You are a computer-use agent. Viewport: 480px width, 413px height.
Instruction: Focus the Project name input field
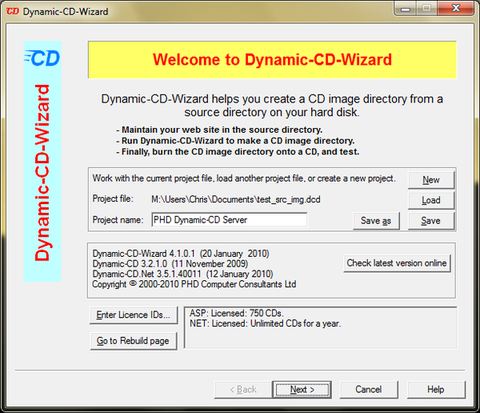pyautogui.click(x=229, y=220)
